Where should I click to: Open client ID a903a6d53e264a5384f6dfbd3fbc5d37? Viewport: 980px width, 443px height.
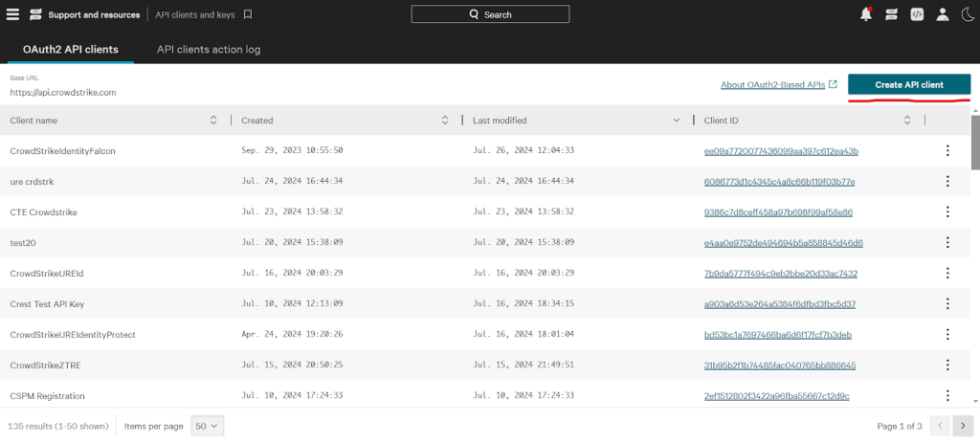779,303
